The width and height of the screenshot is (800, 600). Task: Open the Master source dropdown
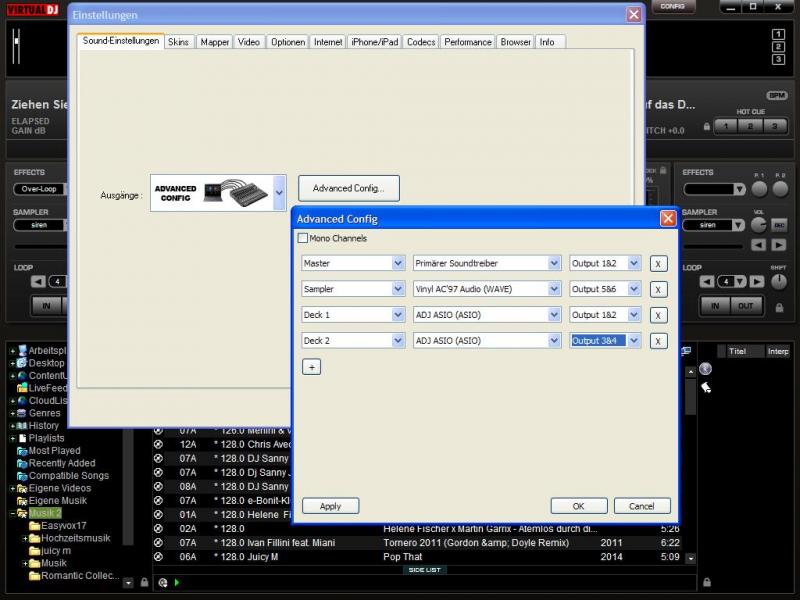click(397, 263)
